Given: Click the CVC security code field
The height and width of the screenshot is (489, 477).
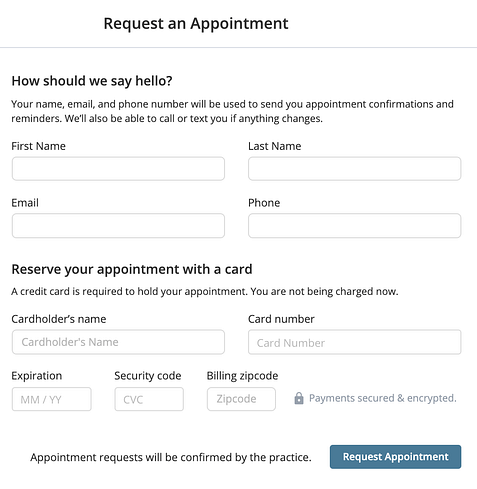Looking at the screenshot, I should 149,399.
